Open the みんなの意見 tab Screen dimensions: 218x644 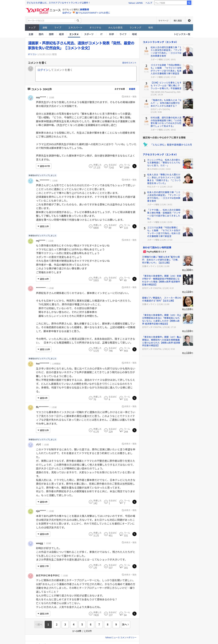point(115,27)
